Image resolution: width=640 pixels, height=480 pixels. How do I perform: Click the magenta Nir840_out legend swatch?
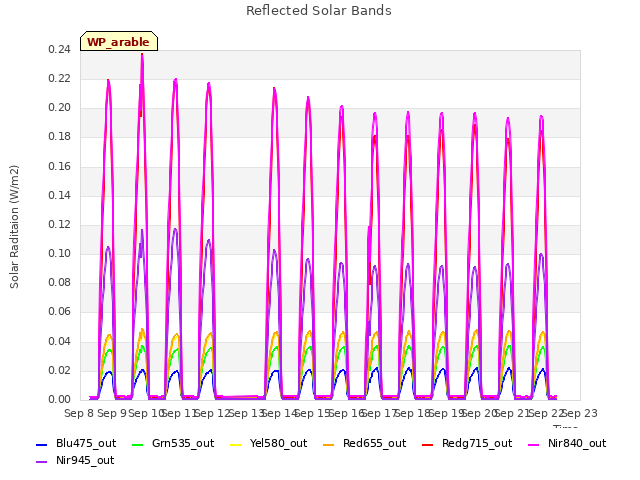tap(533, 444)
